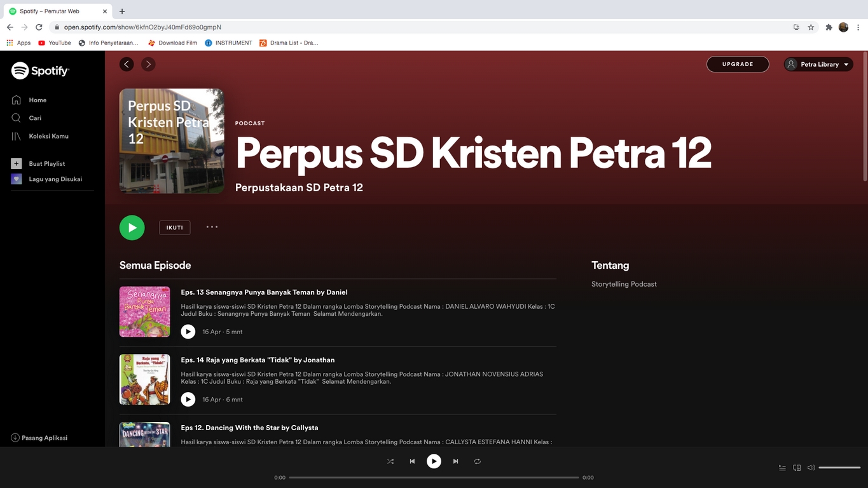Go back with Spotify back arrow

click(x=127, y=64)
